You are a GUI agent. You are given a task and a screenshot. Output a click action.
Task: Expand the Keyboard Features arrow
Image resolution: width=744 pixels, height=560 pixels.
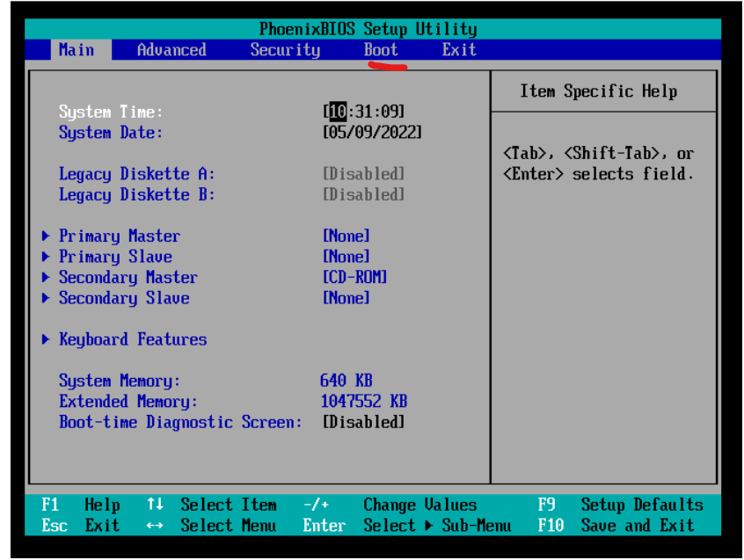pos(46,339)
